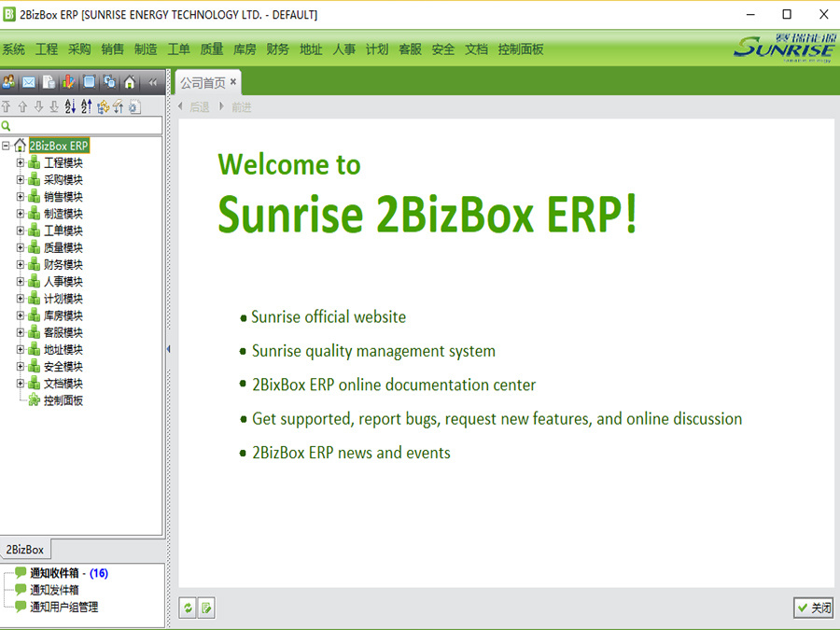The width and height of the screenshot is (840, 630).
Task: Open Sunrise quality management system link
Action: (x=373, y=351)
